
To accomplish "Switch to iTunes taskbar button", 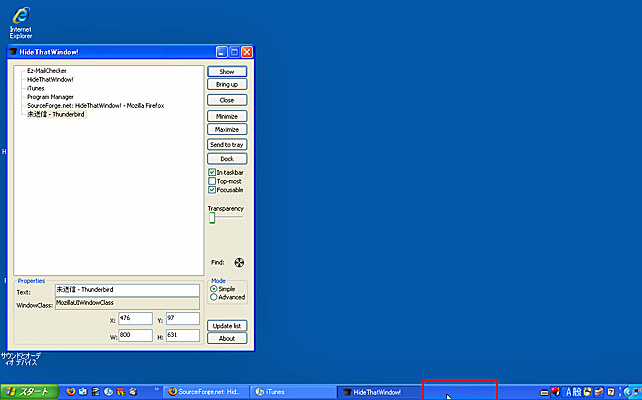I will pyautogui.click(x=292, y=392).
